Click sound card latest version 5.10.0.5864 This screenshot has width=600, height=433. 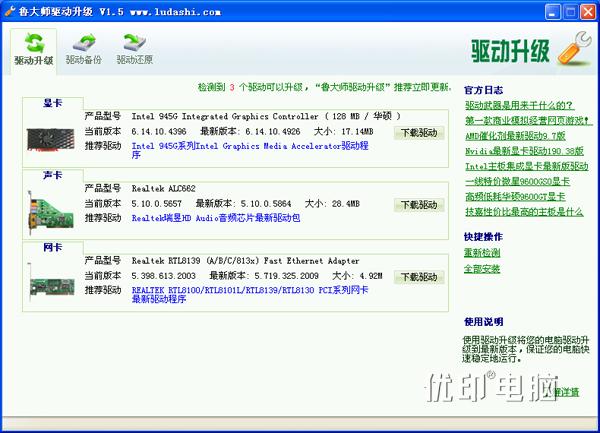(x=266, y=204)
